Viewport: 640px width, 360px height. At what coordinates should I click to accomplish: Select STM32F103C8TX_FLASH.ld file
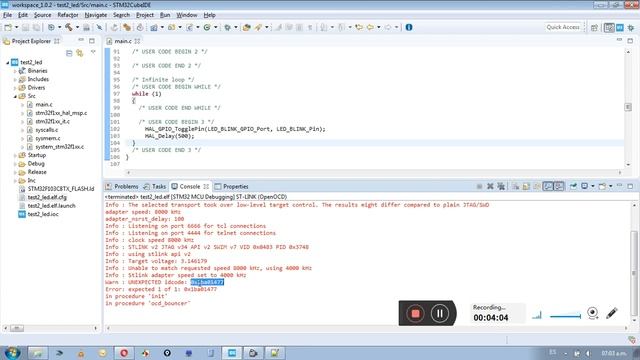pos(60,189)
